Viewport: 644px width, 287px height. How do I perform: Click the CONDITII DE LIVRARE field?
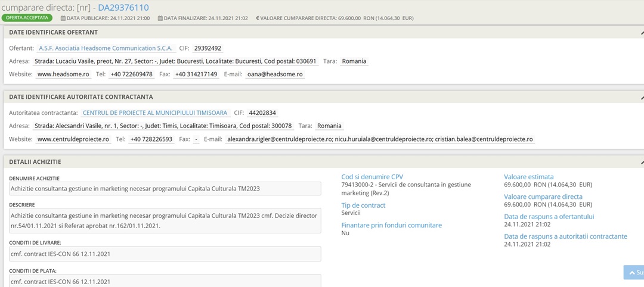tap(165, 254)
